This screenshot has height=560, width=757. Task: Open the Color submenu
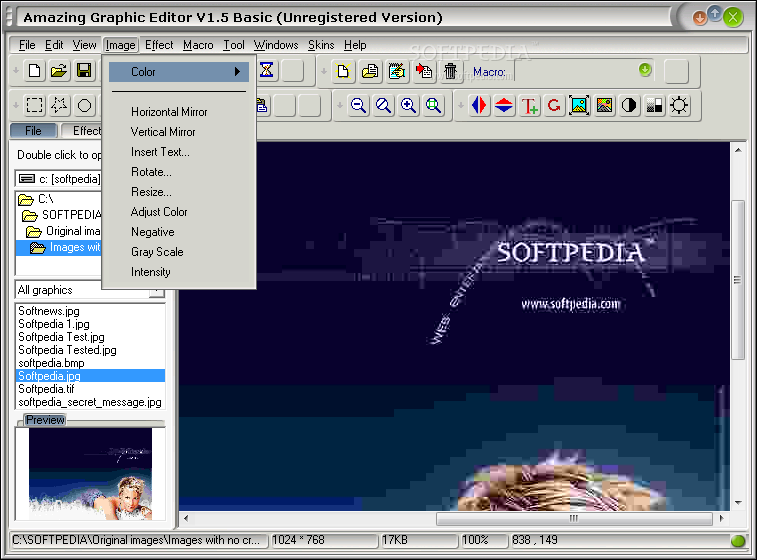179,72
